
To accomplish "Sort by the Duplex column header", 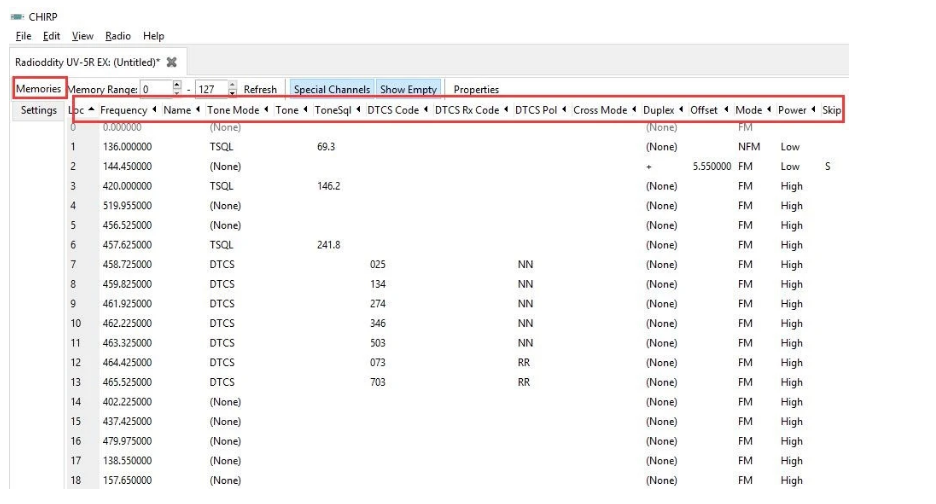I will 658,110.
